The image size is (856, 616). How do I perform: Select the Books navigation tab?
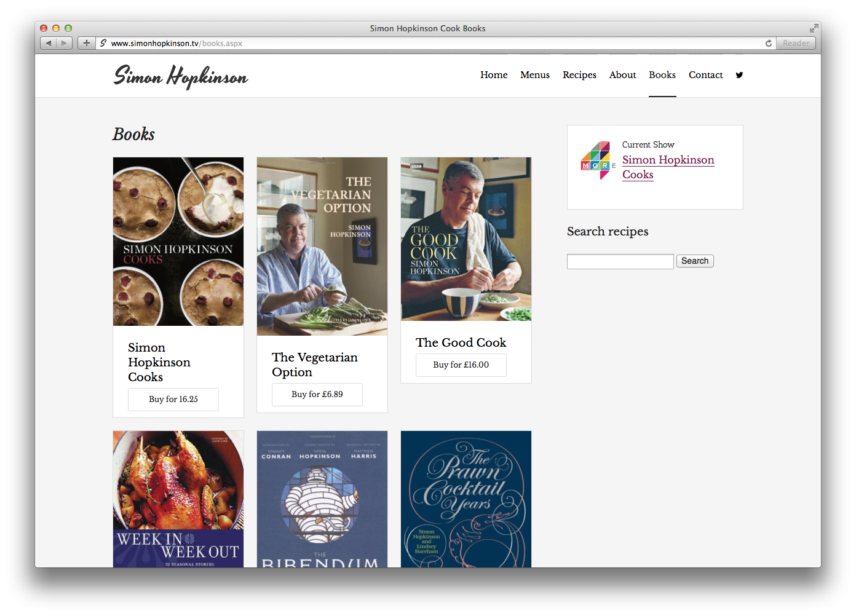point(662,75)
